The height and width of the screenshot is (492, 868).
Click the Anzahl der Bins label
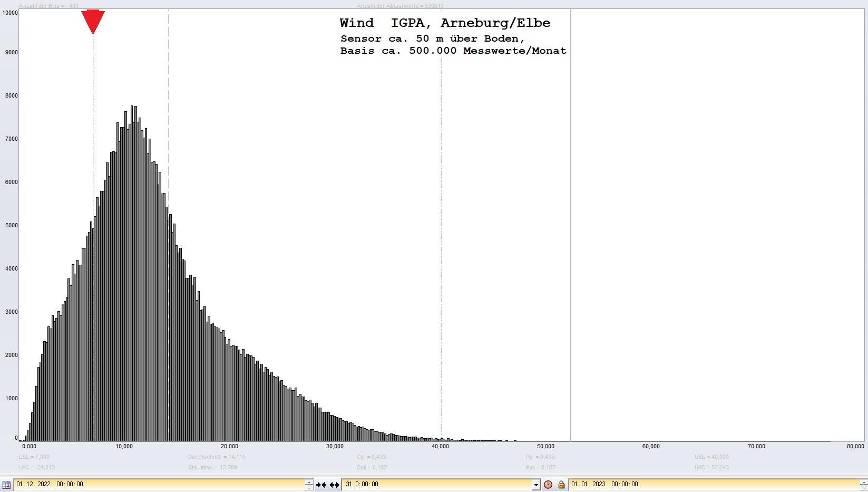(48, 6)
